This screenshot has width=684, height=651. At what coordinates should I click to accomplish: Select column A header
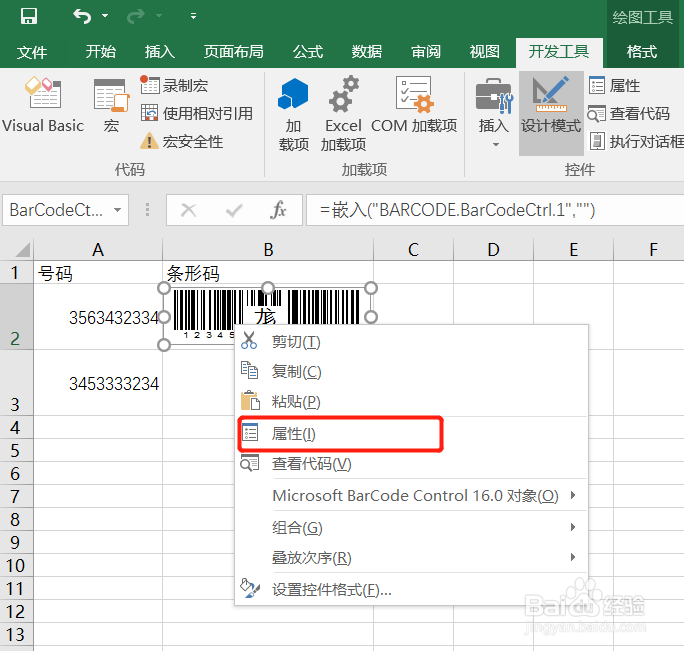(x=98, y=250)
